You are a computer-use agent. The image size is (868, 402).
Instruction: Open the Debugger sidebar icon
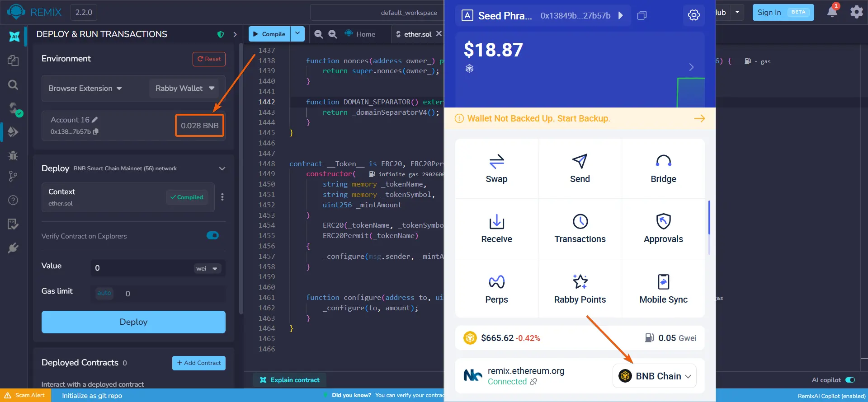point(13,155)
